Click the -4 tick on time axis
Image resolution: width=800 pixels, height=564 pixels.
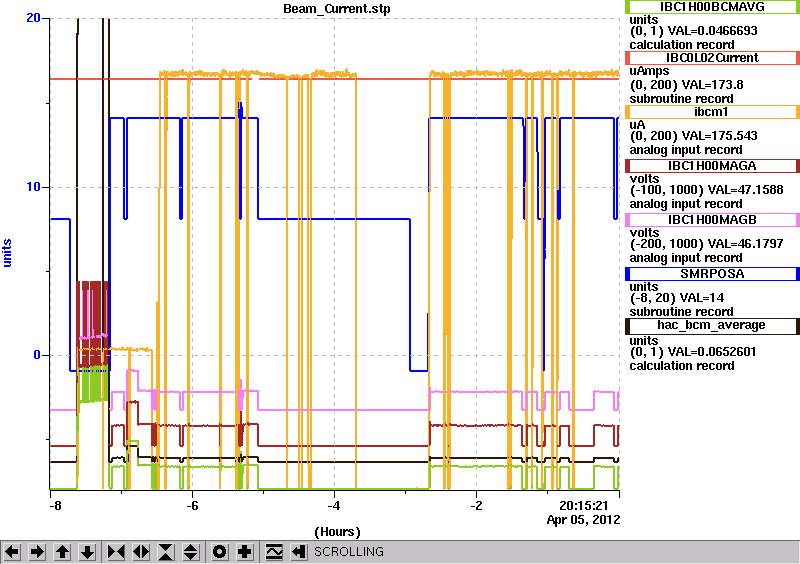(x=334, y=506)
